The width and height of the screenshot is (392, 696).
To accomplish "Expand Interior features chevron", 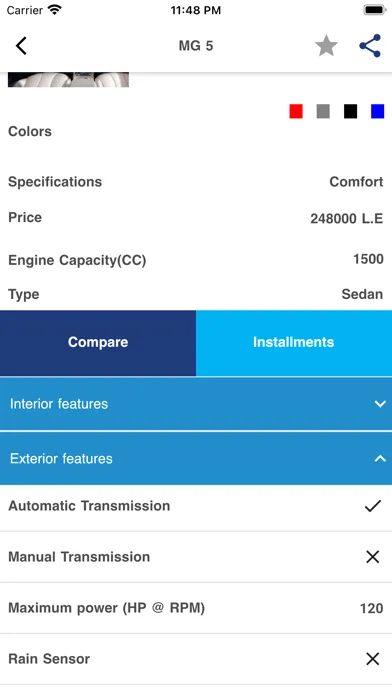I will [x=380, y=404].
